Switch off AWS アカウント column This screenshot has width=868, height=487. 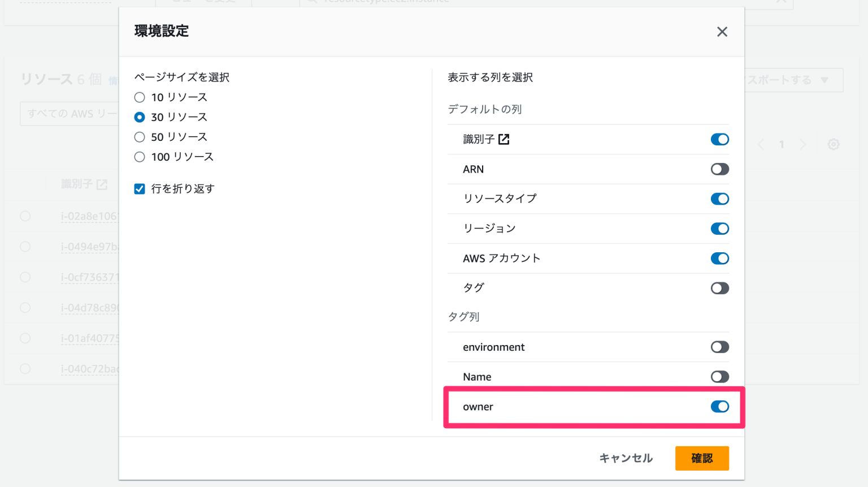pyautogui.click(x=719, y=258)
